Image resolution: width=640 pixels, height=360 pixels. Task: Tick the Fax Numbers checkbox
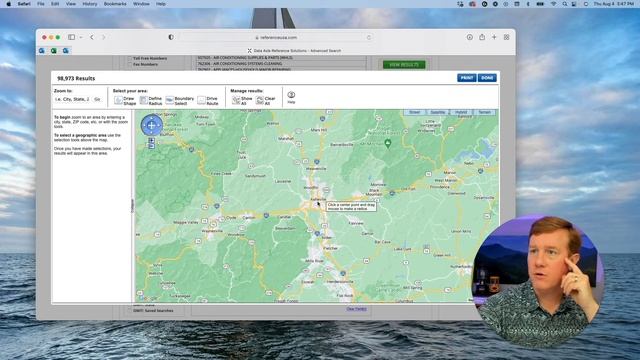[130, 64]
